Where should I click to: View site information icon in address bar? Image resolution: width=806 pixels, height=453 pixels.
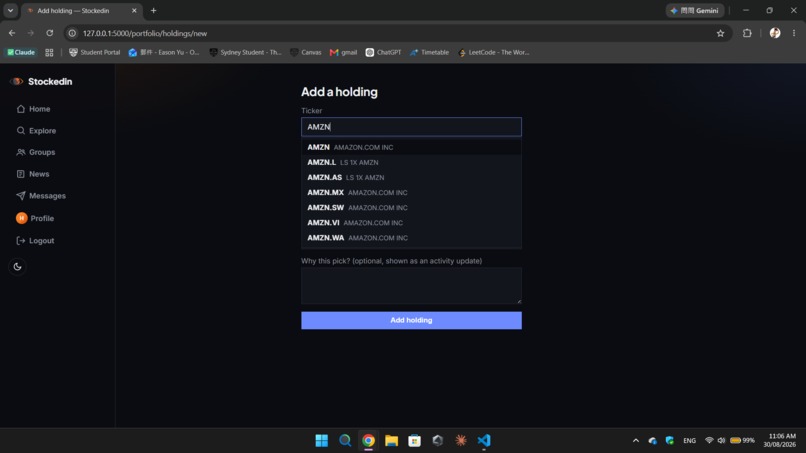[72, 33]
